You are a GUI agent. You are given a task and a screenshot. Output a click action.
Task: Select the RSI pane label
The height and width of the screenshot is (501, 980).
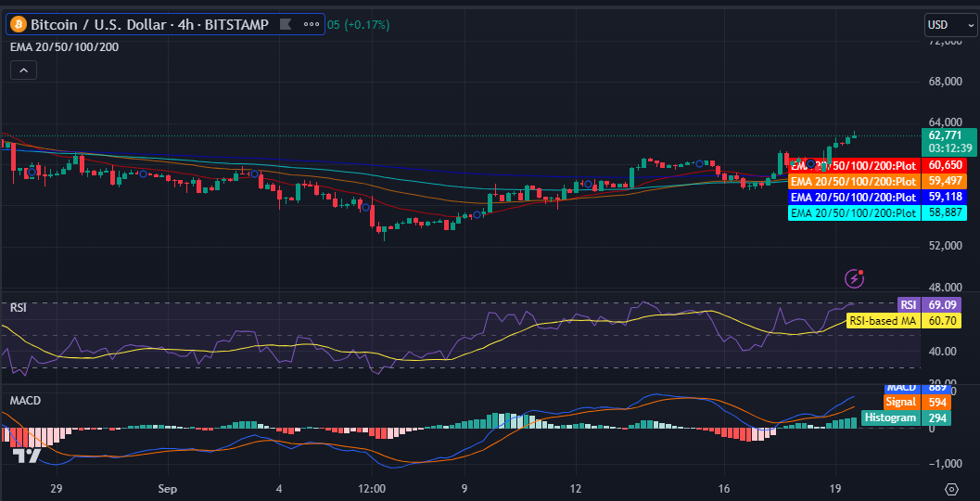point(19,307)
